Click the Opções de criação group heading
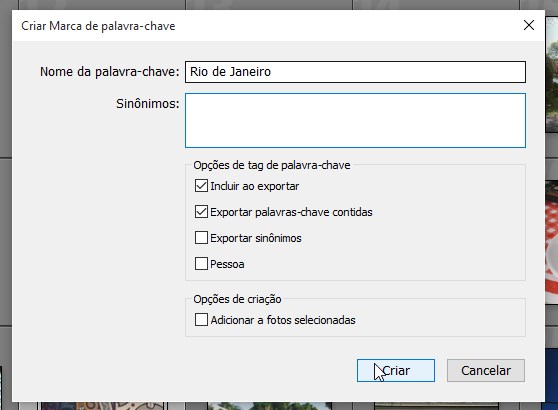Screen dimensions: 558x410 coord(237,299)
